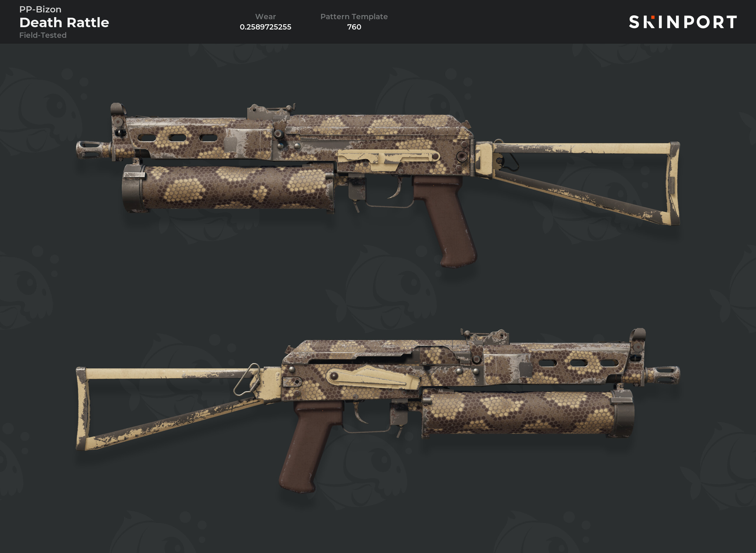Click the orange dot in Skinport logo
The height and width of the screenshot is (553, 756).
tap(653, 17)
